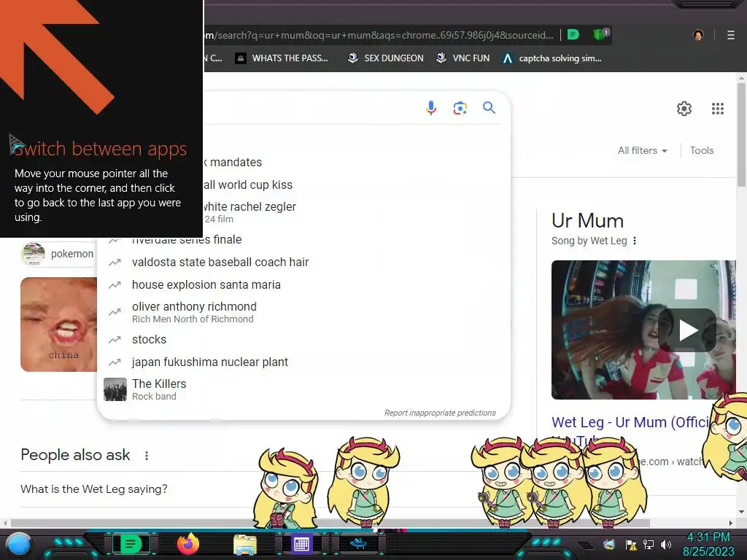Click the 'Ur Mum' knowledge panel title

pos(587,221)
